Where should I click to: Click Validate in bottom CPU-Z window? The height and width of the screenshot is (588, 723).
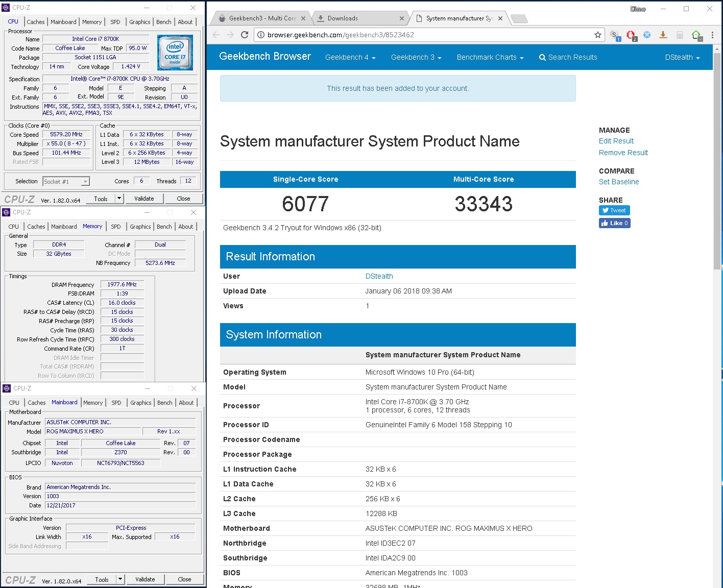[145, 579]
